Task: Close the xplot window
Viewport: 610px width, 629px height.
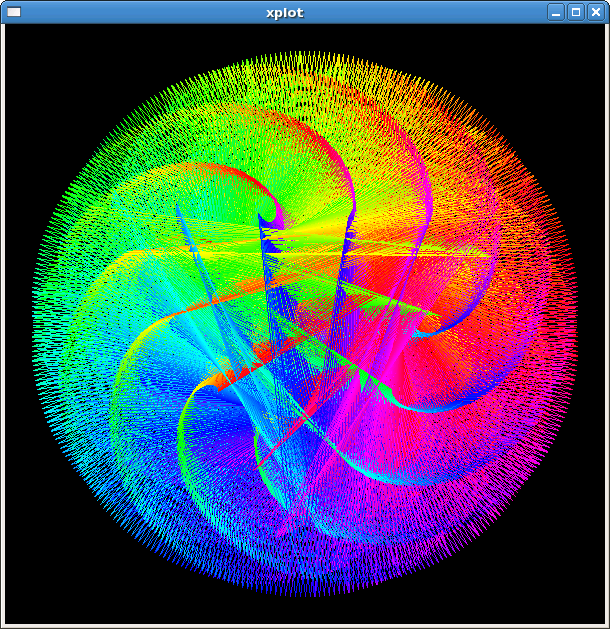Action: coord(596,12)
